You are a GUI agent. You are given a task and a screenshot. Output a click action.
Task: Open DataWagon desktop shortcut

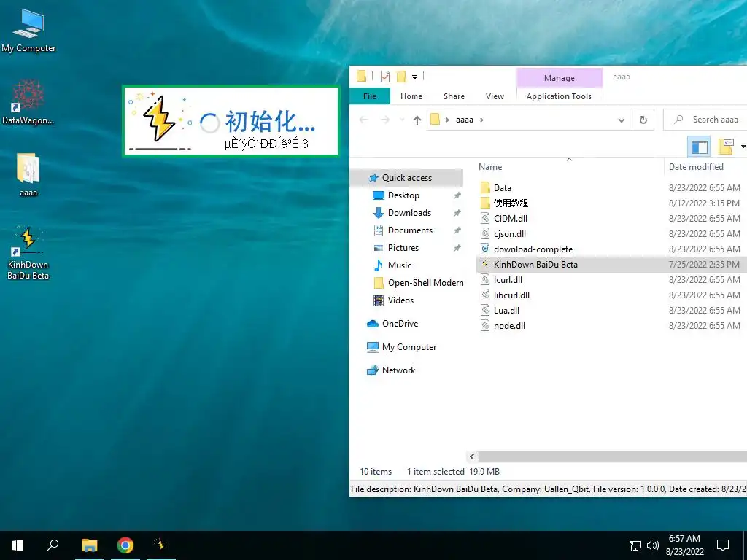[28, 102]
